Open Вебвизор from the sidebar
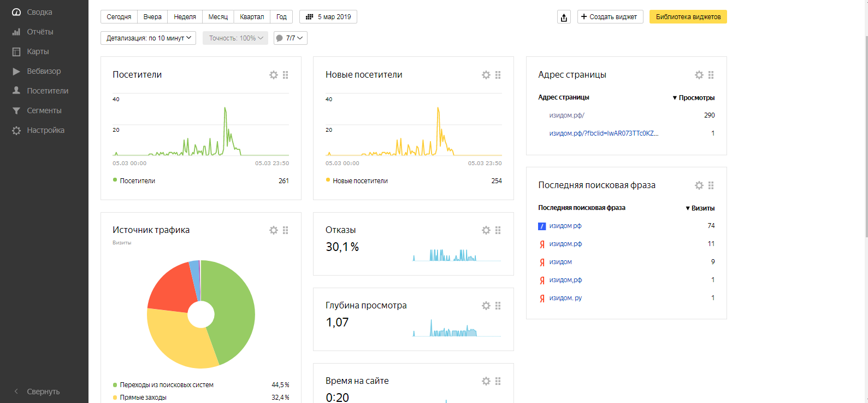The width and height of the screenshot is (868, 403). point(44,71)
